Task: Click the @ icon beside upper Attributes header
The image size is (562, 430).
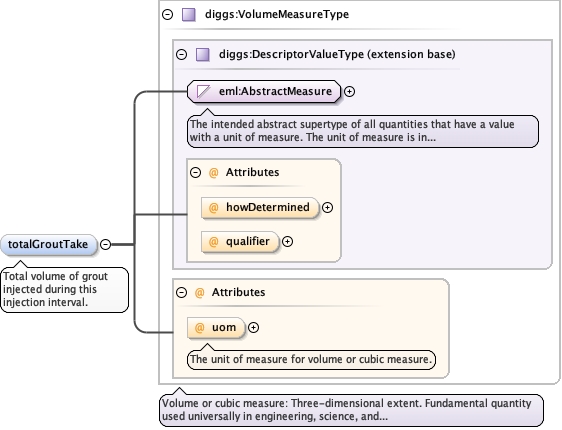Action: pos(213,172)
